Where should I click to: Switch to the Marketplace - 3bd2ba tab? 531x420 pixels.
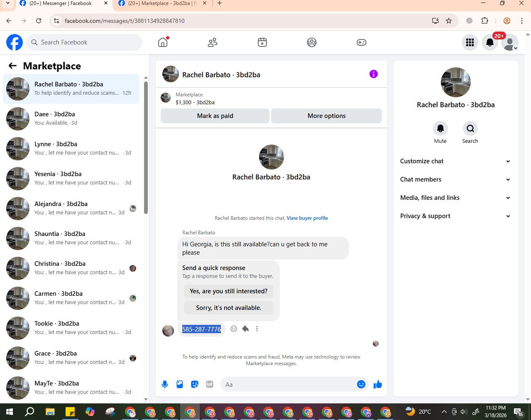click(163, 3)
